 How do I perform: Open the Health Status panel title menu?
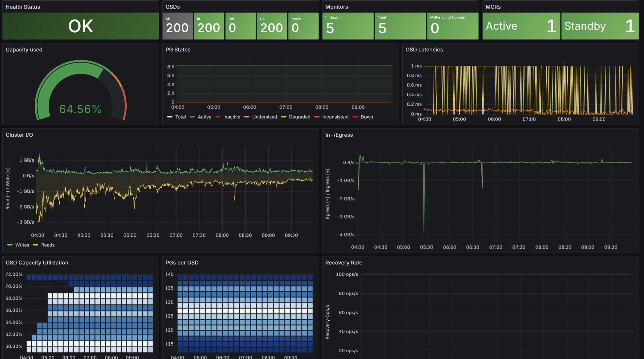[x=23, y=7]
